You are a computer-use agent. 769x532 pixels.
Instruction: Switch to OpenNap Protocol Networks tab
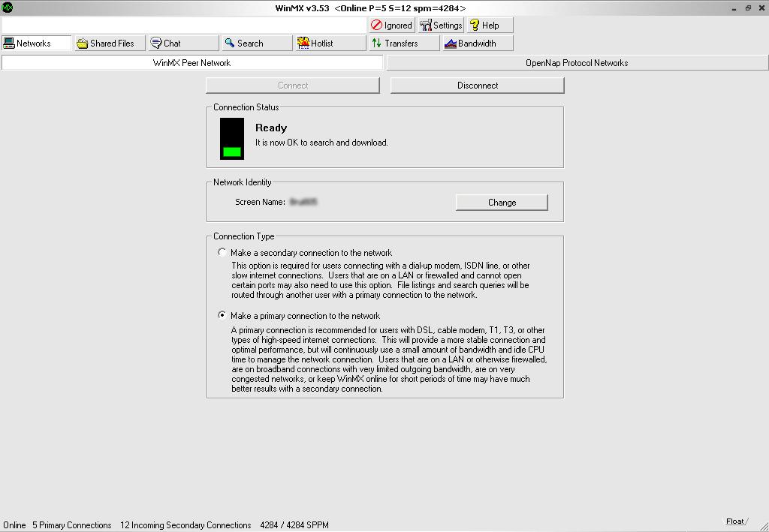coord(577,63)
